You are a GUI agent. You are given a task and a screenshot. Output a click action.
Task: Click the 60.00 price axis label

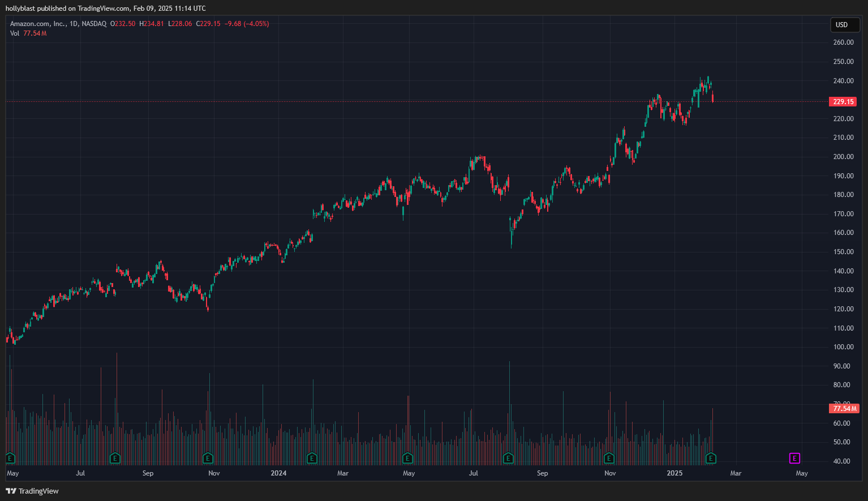point(841,423)
